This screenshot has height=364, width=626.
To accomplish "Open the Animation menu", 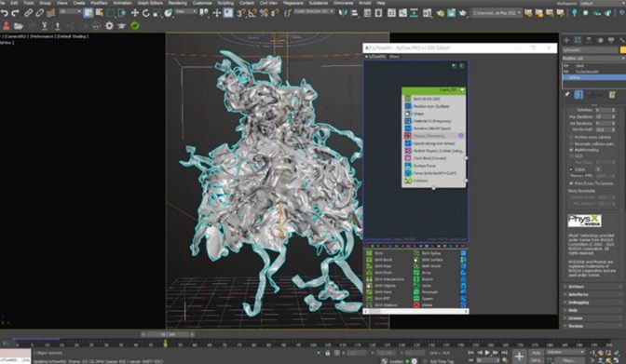I will (123, 3).
